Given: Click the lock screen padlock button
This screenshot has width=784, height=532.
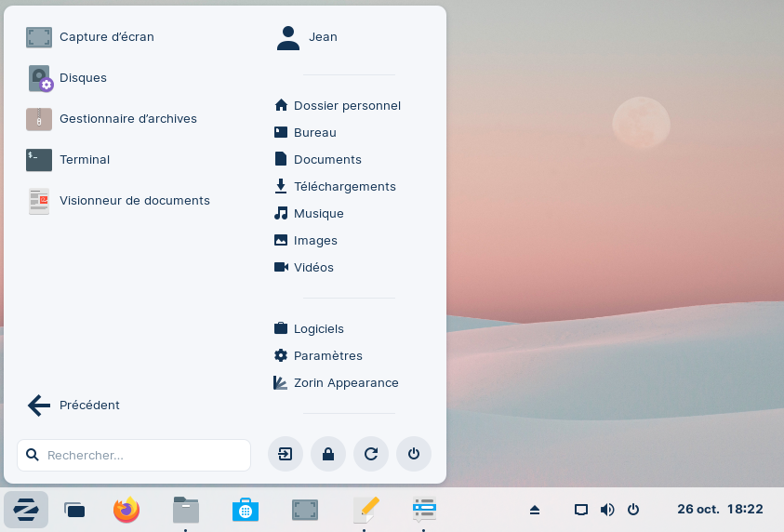Looking at the screenshot, I should pos(327,455).
